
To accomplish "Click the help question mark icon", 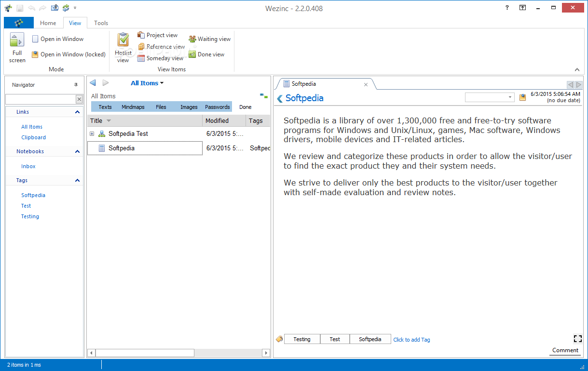I will tap(507, 8).
